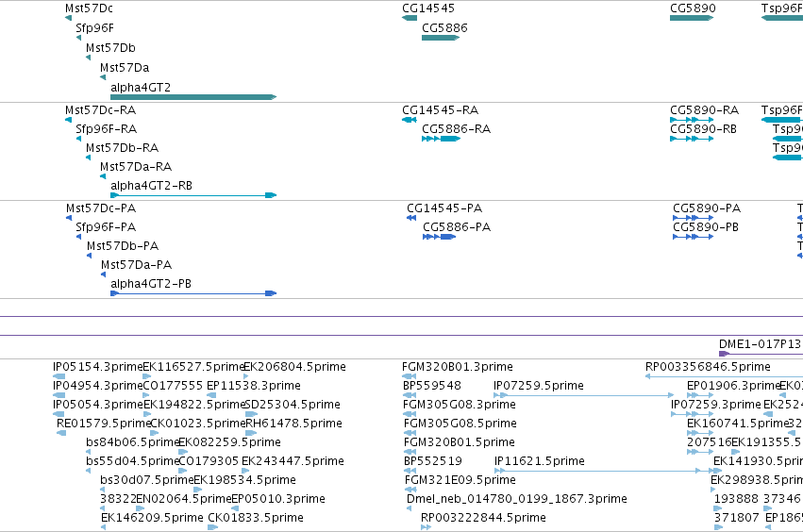The width and height of the screenshot is (803, 532).
Task: Select the RH61478.5prime EST label
Action: click(294, 424)
